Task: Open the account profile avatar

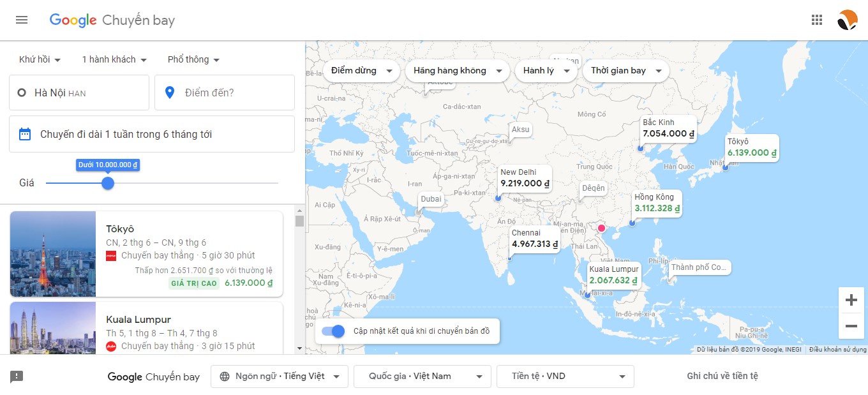Action: tap(848, 20)
